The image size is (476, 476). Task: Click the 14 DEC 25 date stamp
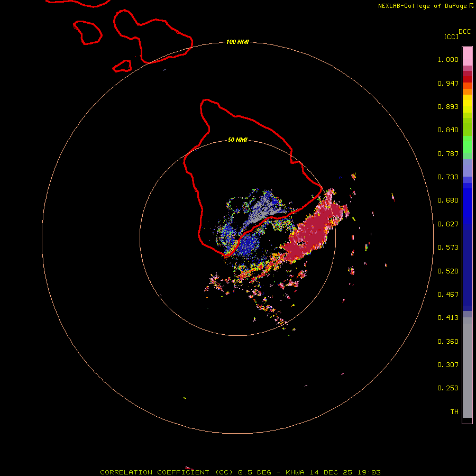(x=331, y=472)
